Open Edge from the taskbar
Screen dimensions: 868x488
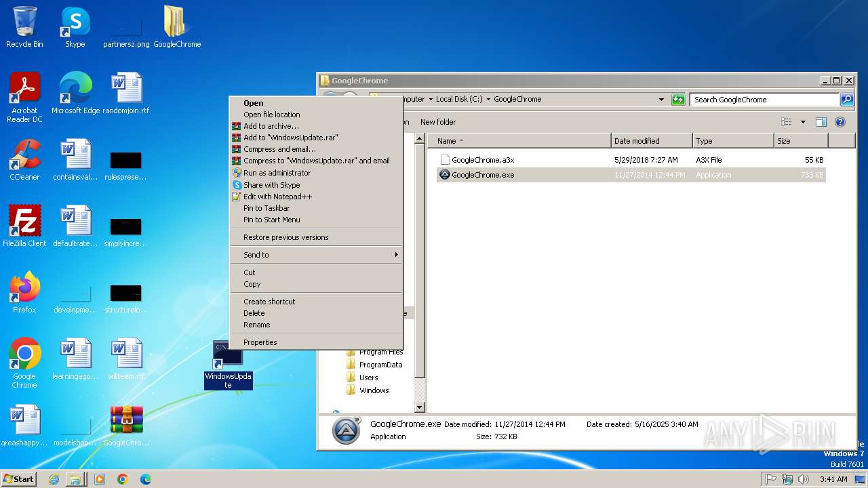pos(145,479)
